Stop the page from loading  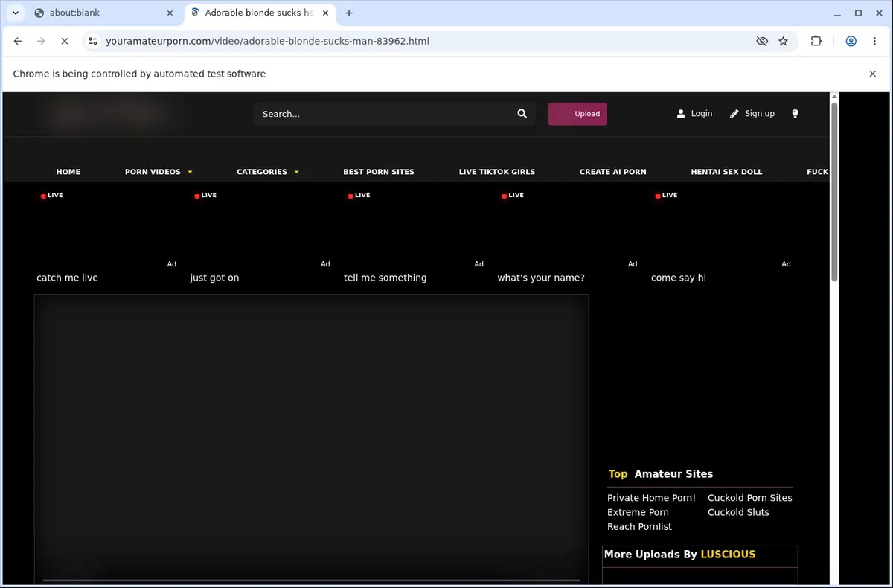65,41
